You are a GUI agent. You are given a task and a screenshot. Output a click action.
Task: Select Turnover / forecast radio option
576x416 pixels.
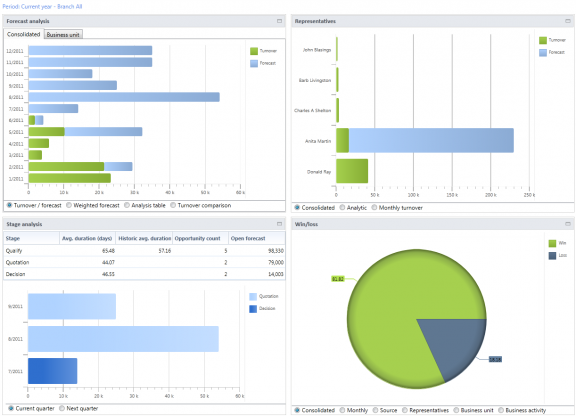coord(10,205)
